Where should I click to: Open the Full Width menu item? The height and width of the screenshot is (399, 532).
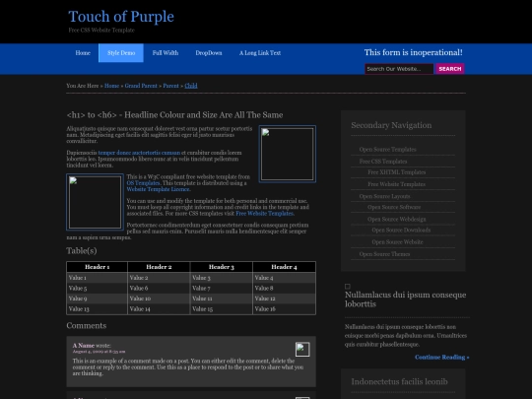tap(166, 53)
